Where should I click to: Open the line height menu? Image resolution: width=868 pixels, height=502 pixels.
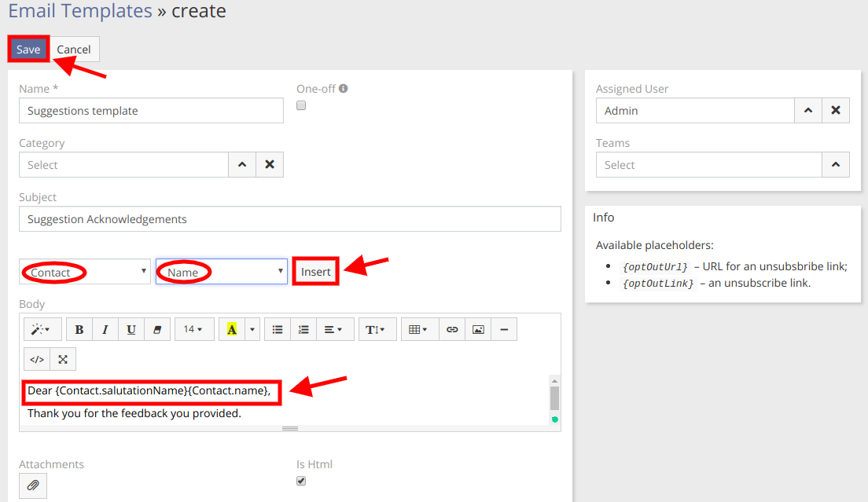tap(377, 329)
